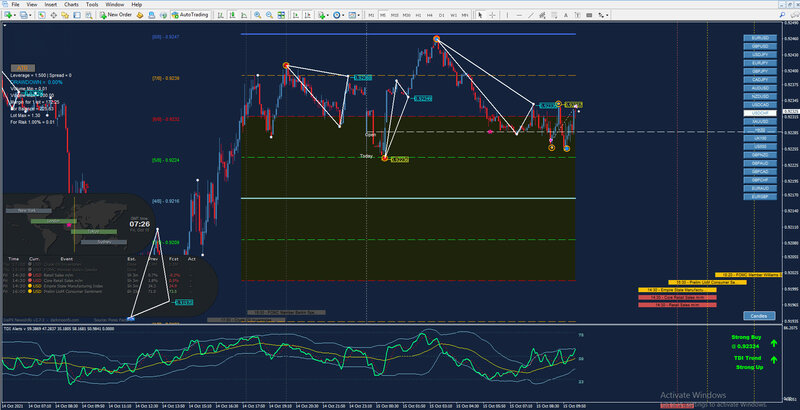Screen dimensions: 800x410
Task: Select the MN timeframe
Action: (x=465, y=15)
